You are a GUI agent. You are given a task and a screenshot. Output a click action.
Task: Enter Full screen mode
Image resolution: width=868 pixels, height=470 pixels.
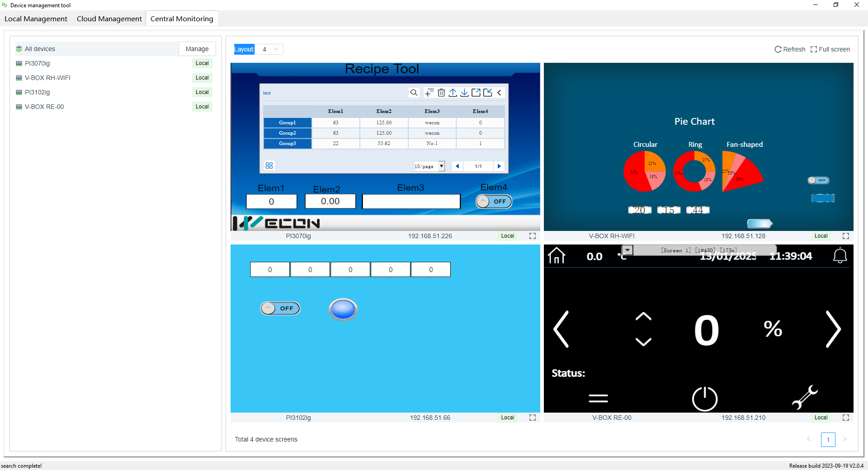(830, 49)
